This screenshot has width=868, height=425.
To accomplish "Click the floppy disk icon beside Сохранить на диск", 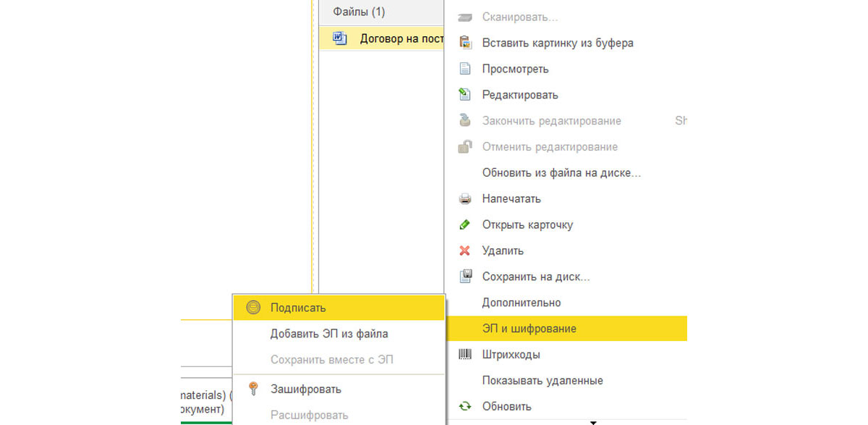I will point(467,276).
